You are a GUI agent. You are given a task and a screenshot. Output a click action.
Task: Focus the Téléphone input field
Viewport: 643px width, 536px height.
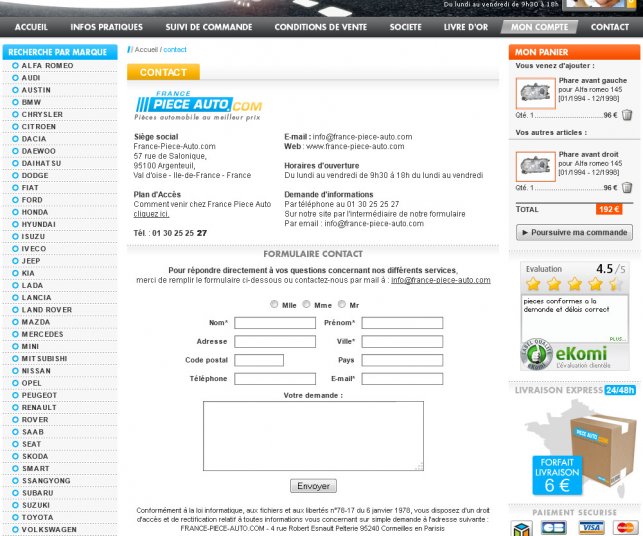click(x=275, y=379)
